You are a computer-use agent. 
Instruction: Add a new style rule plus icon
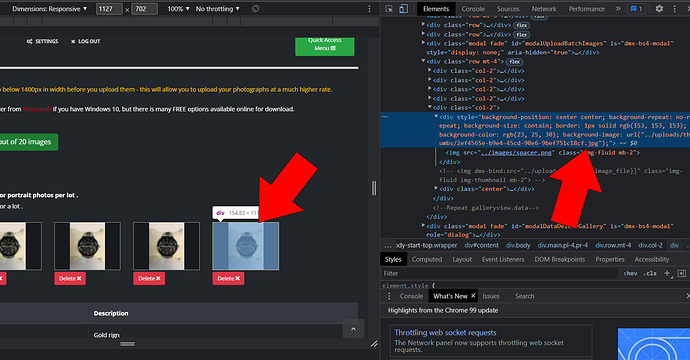(667, 273)
